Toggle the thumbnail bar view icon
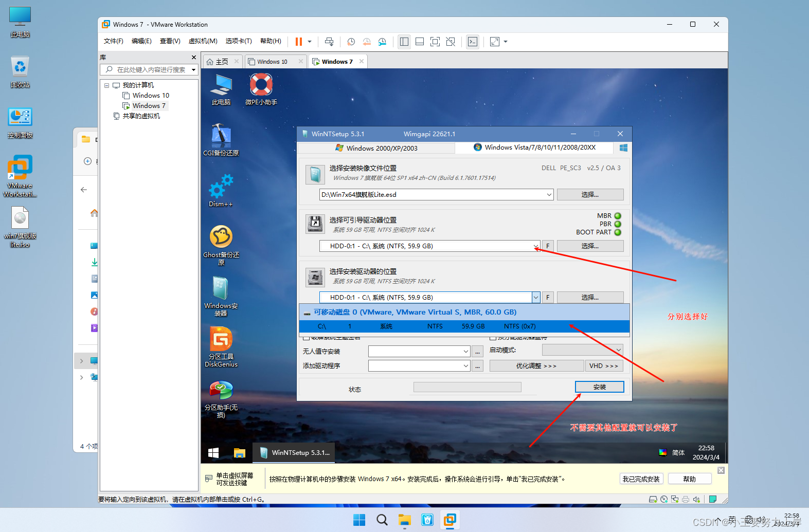Viewport: 809px width, 532px height. 420,42
